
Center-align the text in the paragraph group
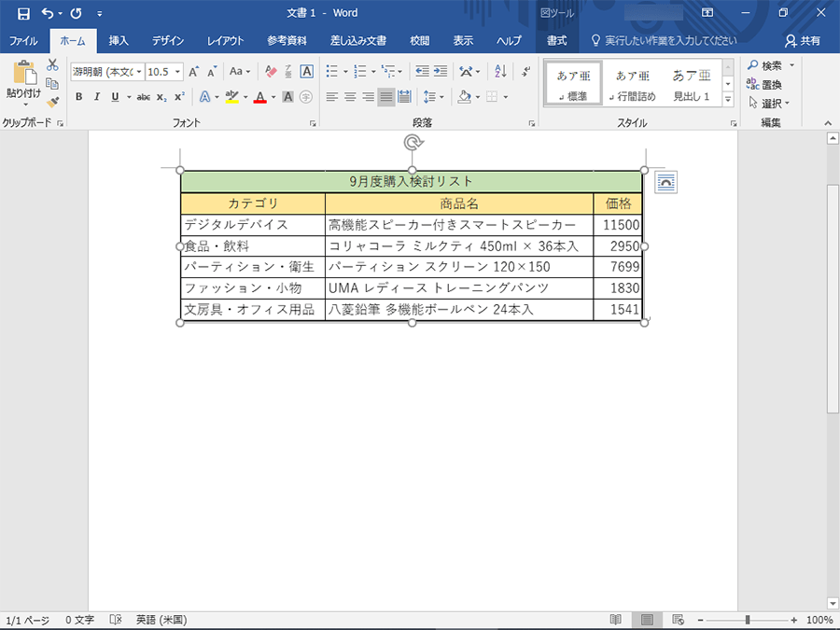[350, 97]
